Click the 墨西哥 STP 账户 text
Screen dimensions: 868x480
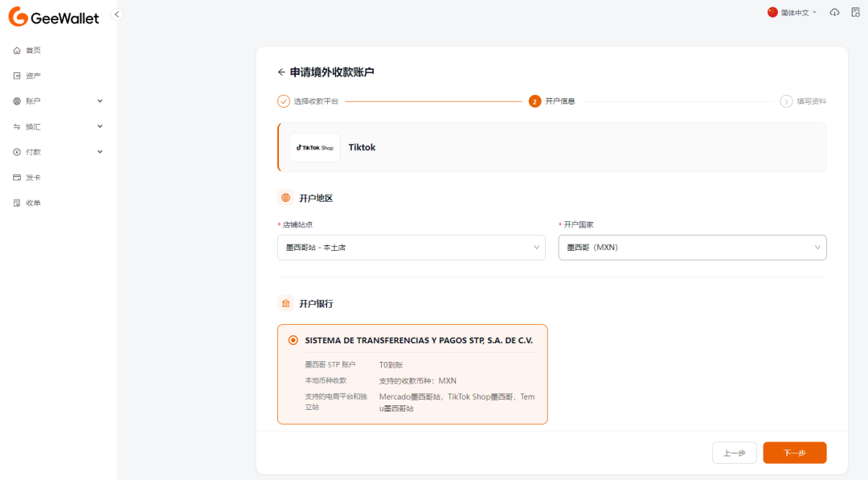coord(330,365)
